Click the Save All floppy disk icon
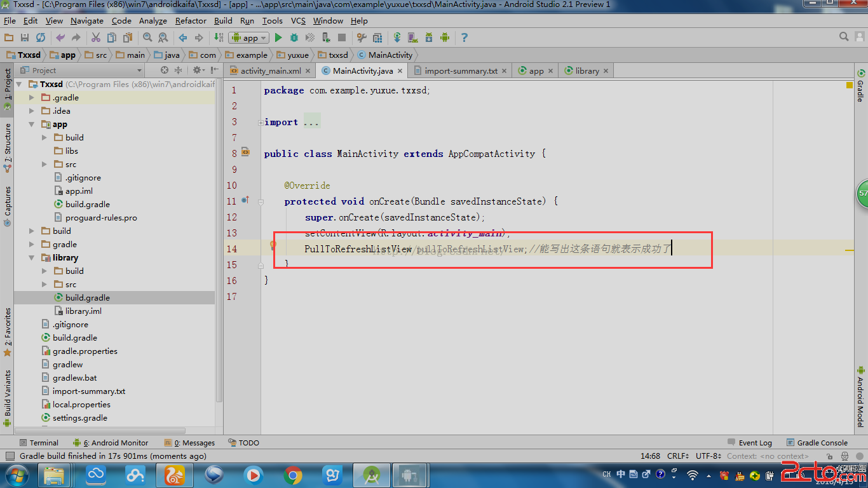868x488 pixels. click(x=25, y=38)
